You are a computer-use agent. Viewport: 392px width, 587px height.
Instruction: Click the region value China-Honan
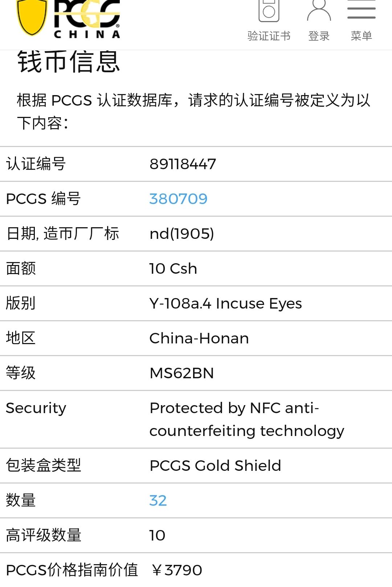tap(199, 338)
